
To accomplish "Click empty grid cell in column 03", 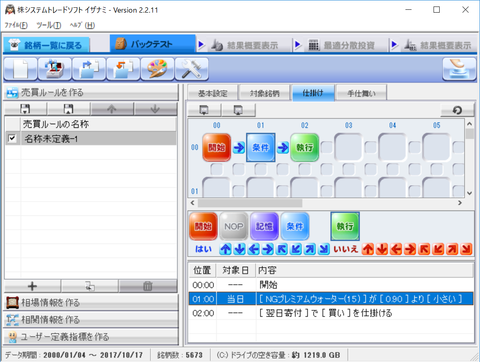I will [x=348, y=147].
